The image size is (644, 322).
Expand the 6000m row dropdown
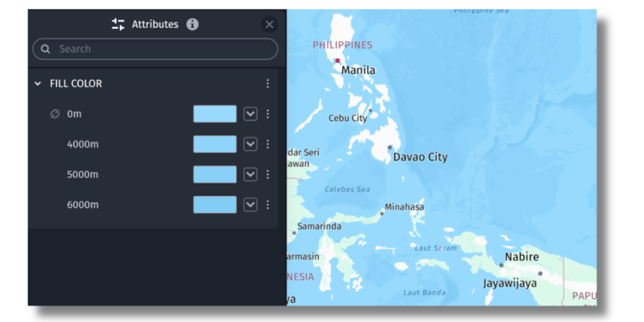point(251,205)
